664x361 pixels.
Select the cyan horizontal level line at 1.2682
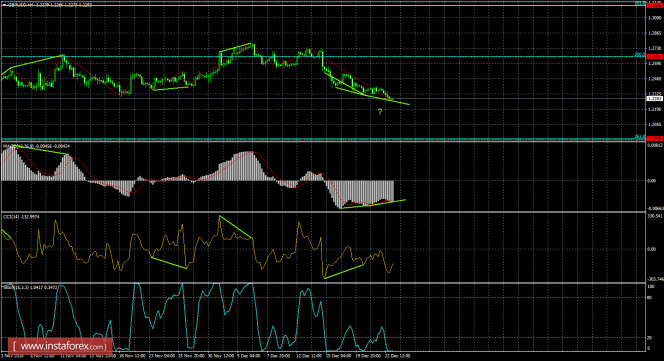pos(322,56)
